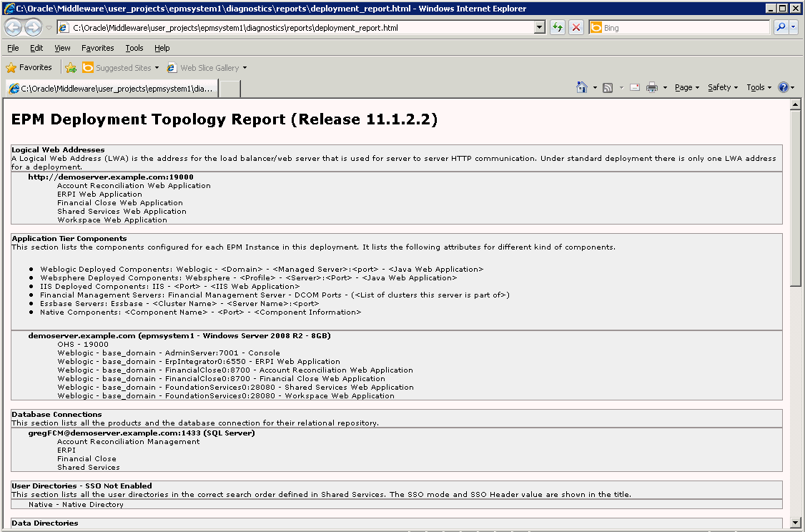Click the RSS Feeds icon

(608, 88)
